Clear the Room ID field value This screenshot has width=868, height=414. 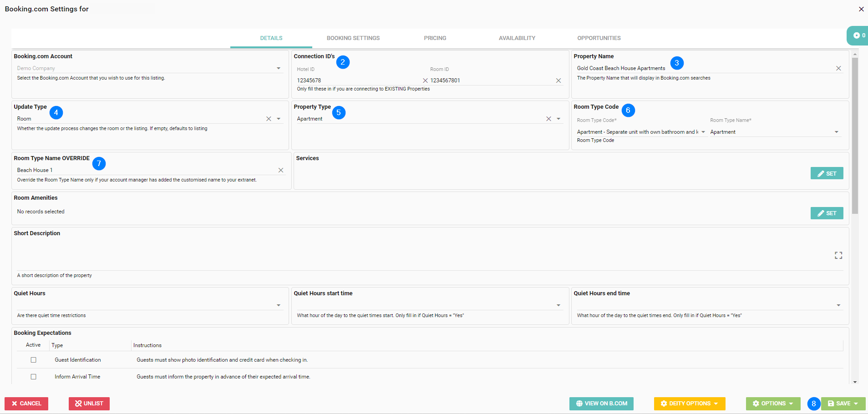(x=558, y=81)
